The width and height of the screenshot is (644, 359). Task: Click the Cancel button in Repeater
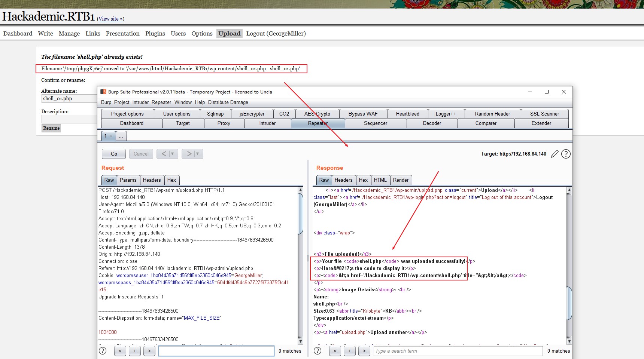tap(141, 154)
